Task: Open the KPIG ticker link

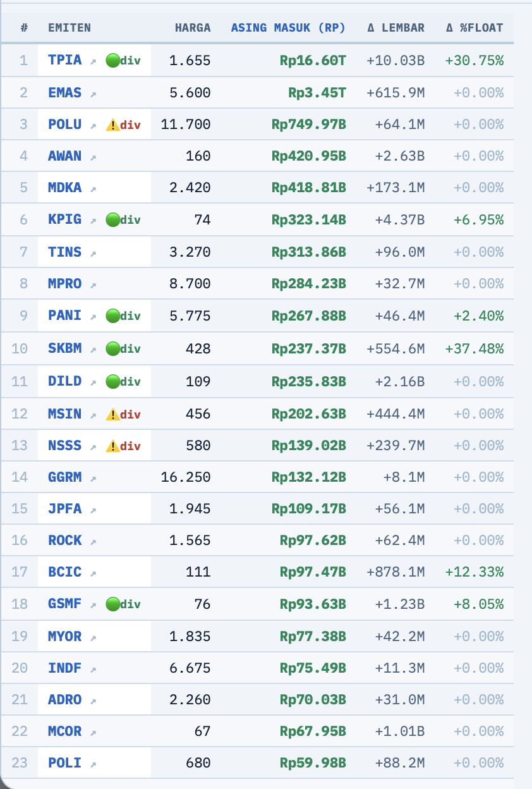Action: 65,219
